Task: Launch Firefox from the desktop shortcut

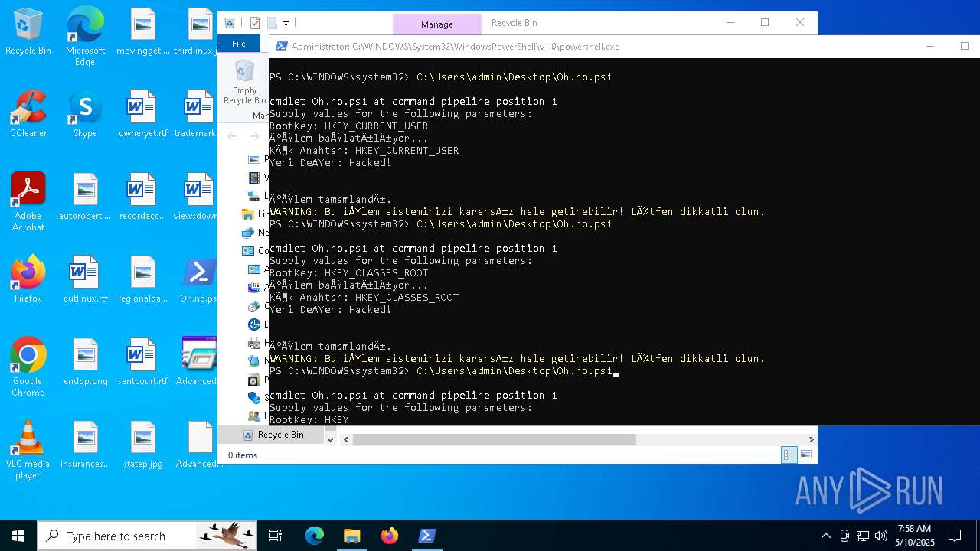Action: pyautogui.click(x=28, y=280)
